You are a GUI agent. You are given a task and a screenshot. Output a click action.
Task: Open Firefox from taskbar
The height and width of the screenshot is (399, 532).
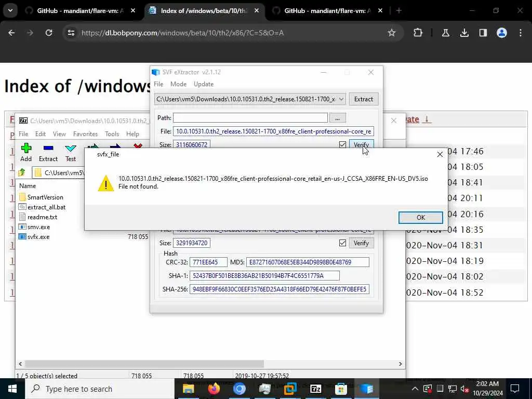point(214,389)
